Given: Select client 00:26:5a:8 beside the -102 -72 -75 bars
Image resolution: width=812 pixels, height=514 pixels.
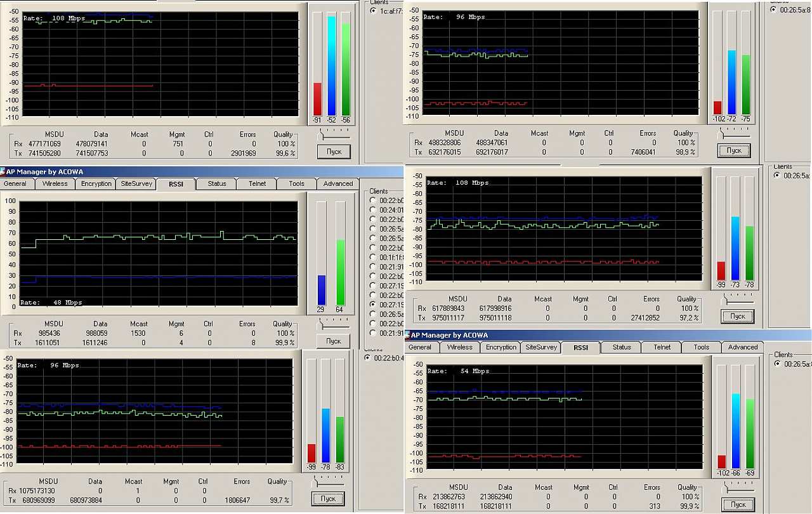Looking at the screenshot, I should tap(773, 11).
